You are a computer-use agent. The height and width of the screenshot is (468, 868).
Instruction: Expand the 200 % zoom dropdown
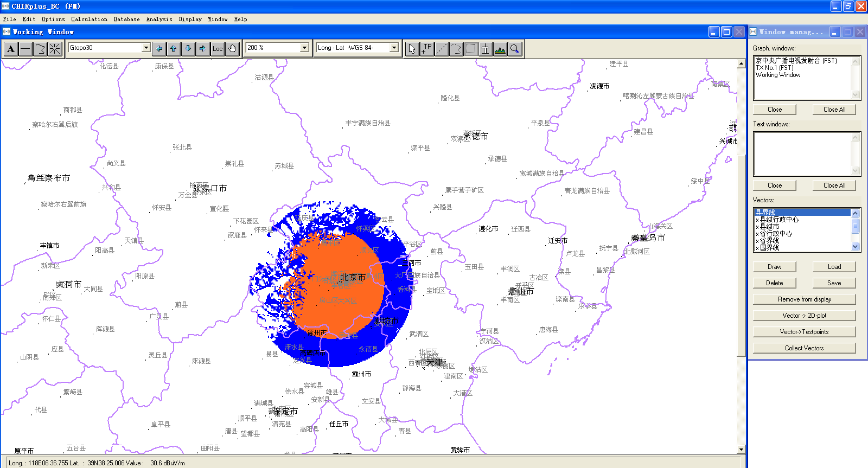coord(304,48)
